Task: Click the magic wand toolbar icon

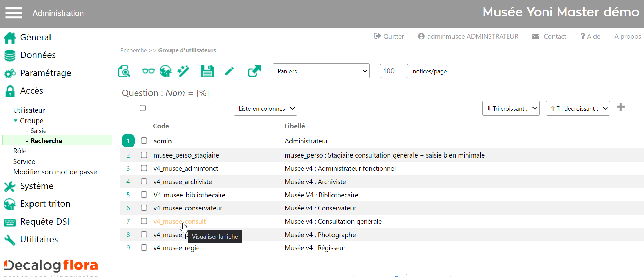Action: (x=183, y=71)
